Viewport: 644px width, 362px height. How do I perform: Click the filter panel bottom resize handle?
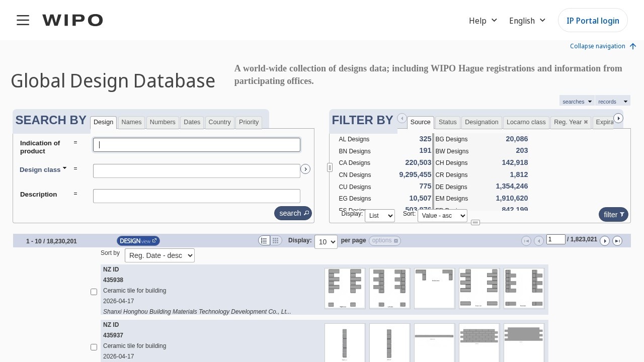[475, 222]
